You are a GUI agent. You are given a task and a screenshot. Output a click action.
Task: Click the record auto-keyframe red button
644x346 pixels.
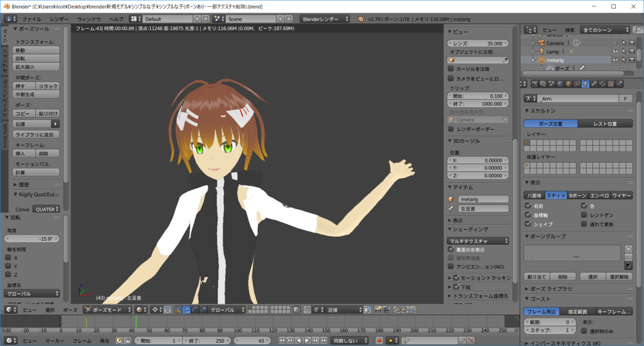pyautogui.click(x=379, y=340)
